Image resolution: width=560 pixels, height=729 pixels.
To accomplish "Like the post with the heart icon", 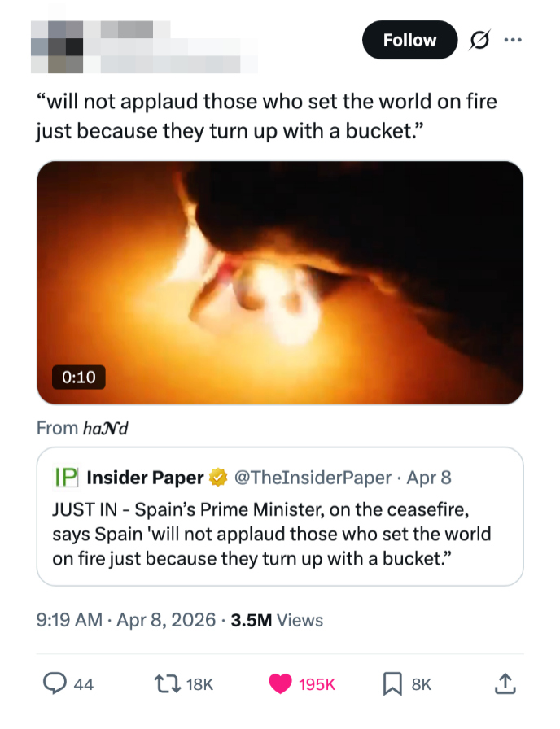I will pos(281,684).
